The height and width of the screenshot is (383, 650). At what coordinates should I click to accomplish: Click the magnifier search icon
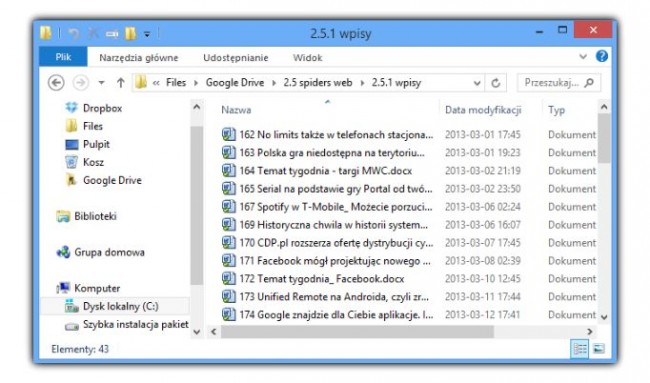(x=589, y=83)
